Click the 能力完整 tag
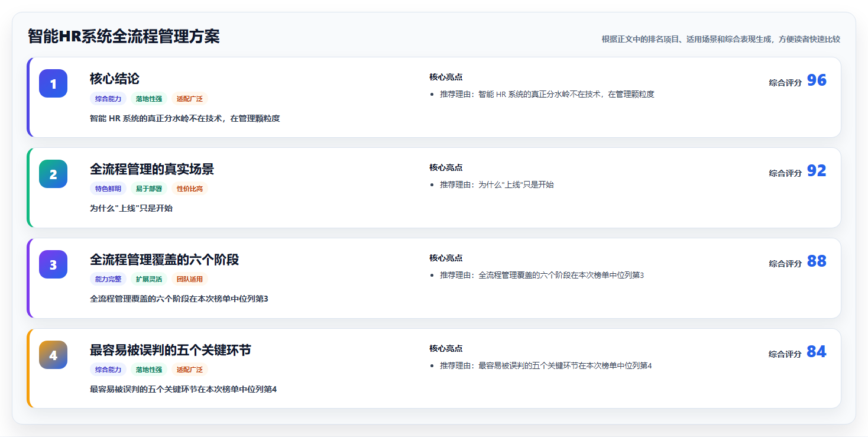Screen dimensions: 868x437 (x=108, y=280)
